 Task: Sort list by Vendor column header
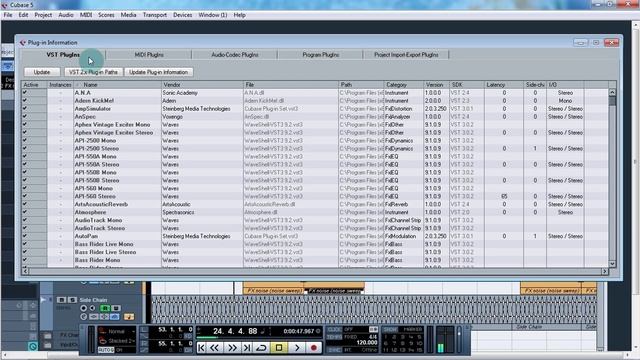pyautogui.click(x=202, y=85)
